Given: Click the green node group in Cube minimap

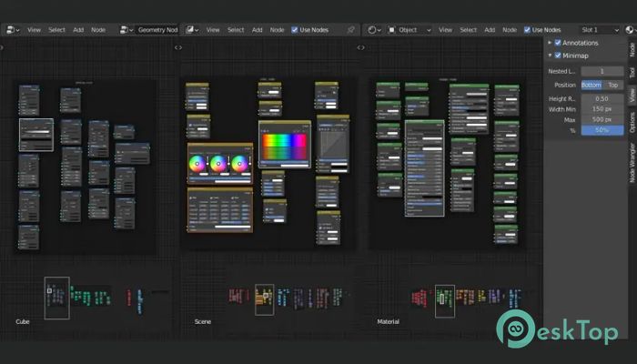Looking at the screenshot, I should click(x=90, y=296).
